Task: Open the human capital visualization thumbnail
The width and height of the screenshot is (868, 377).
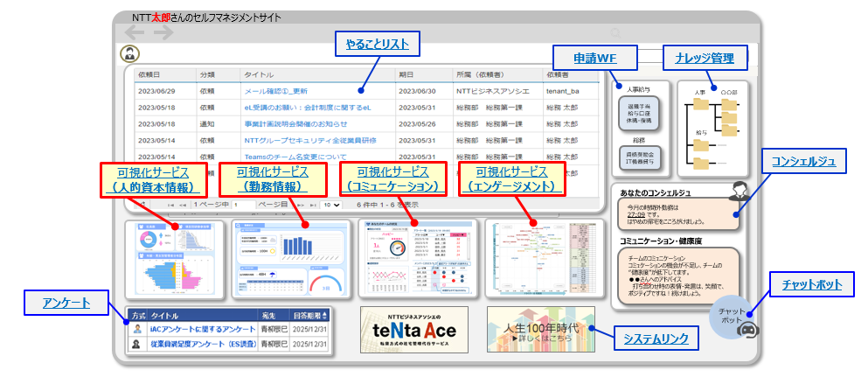Action: pos(175,259)
